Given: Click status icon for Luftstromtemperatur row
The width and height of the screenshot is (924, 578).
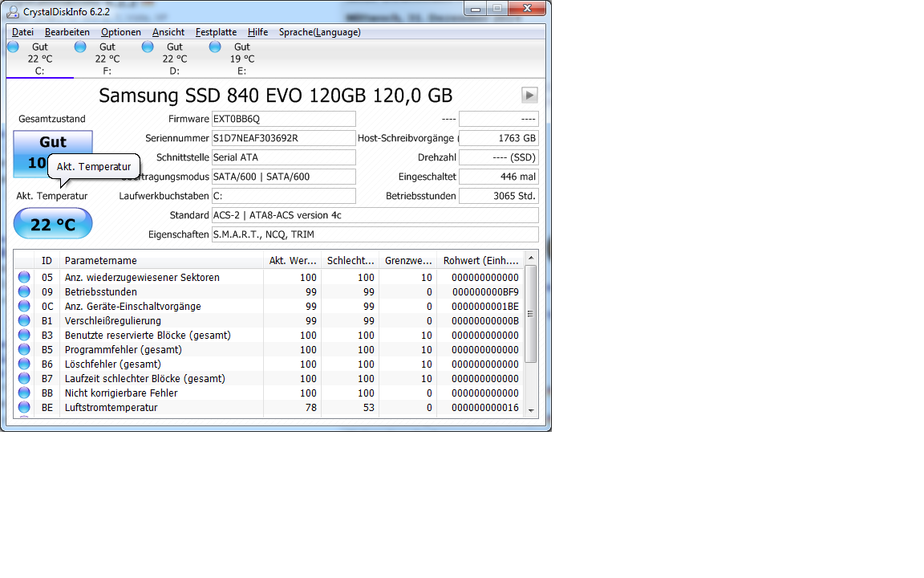Looking at the screenshot, I should [x=24, y=408].
